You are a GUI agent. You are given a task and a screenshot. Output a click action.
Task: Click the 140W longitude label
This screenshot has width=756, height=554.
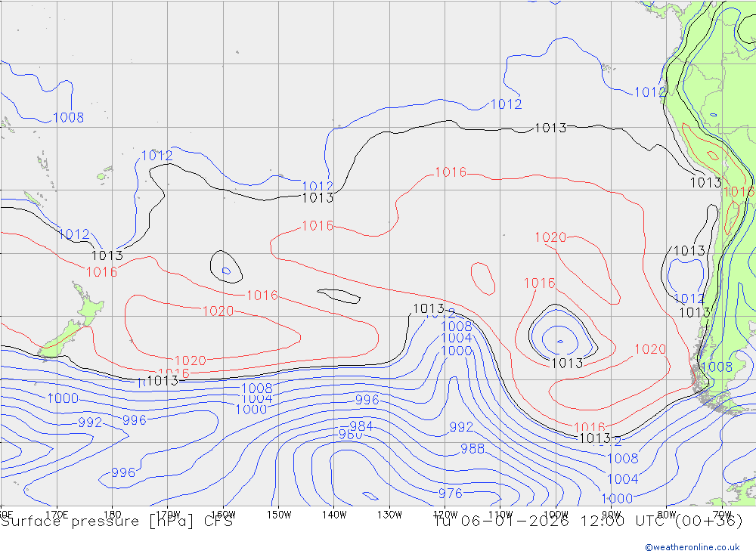[x=334, y=515]
